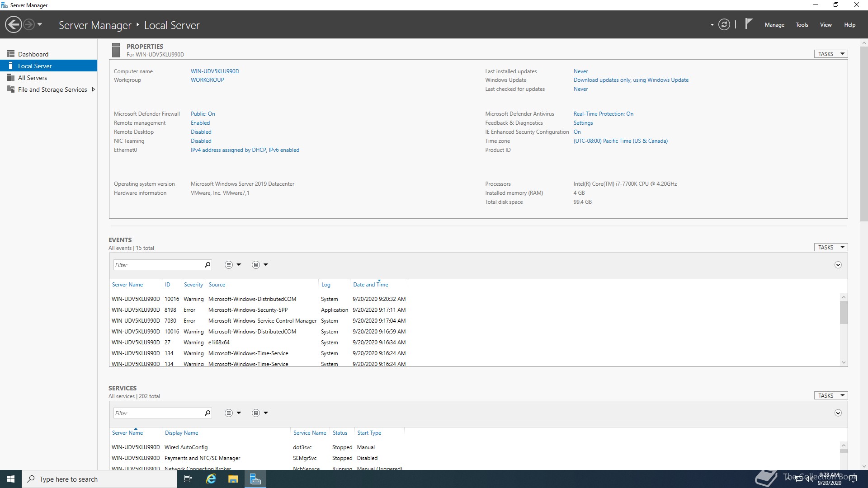Launch Internet Explorer from the taskbar
The height and width of the screenshot is (488, 868).
(211, 479)
